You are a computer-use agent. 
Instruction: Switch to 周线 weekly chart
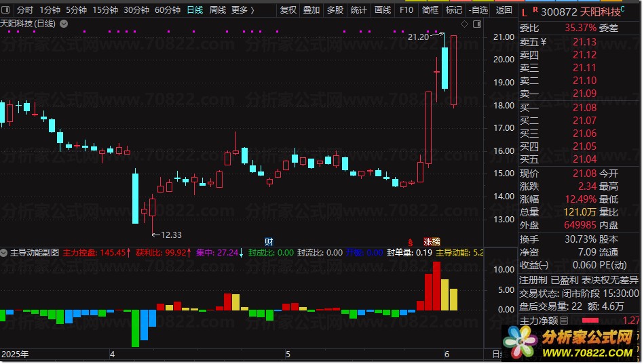point(218,10)
